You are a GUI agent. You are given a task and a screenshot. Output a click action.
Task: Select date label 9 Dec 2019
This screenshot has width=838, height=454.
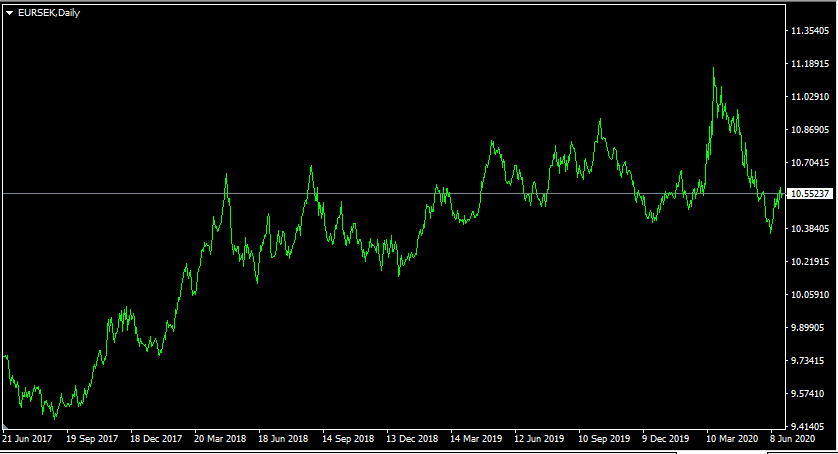666,439
